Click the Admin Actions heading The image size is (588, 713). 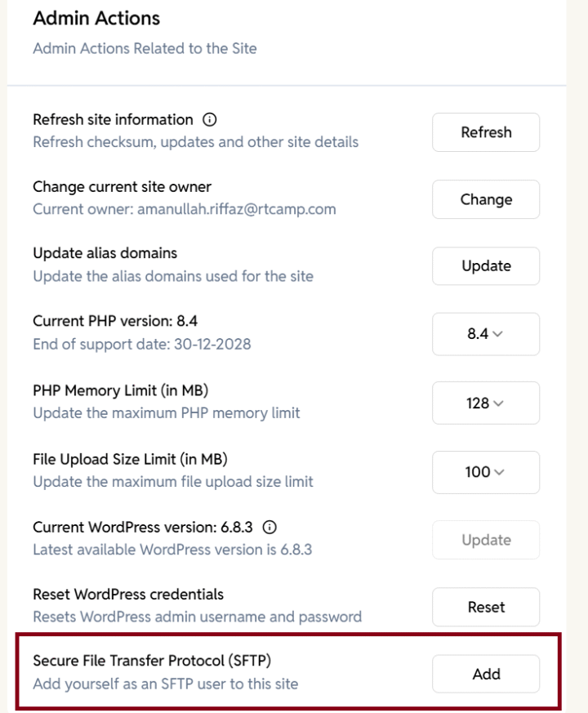(96, 18)
